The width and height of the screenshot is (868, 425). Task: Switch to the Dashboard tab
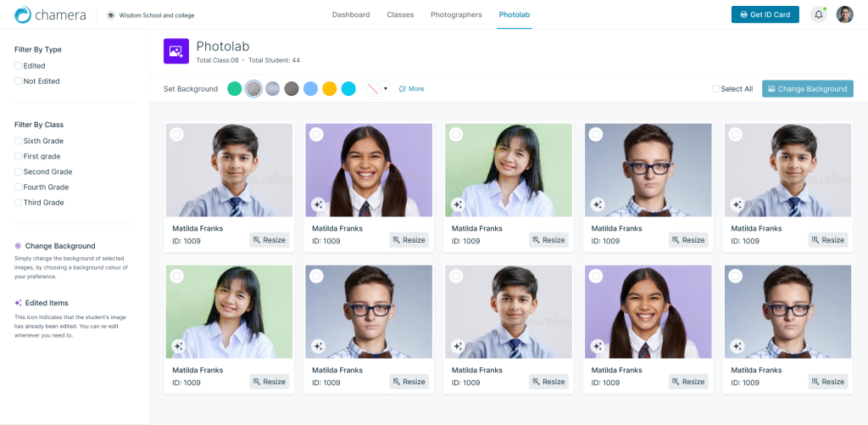(x=351, y=15)
